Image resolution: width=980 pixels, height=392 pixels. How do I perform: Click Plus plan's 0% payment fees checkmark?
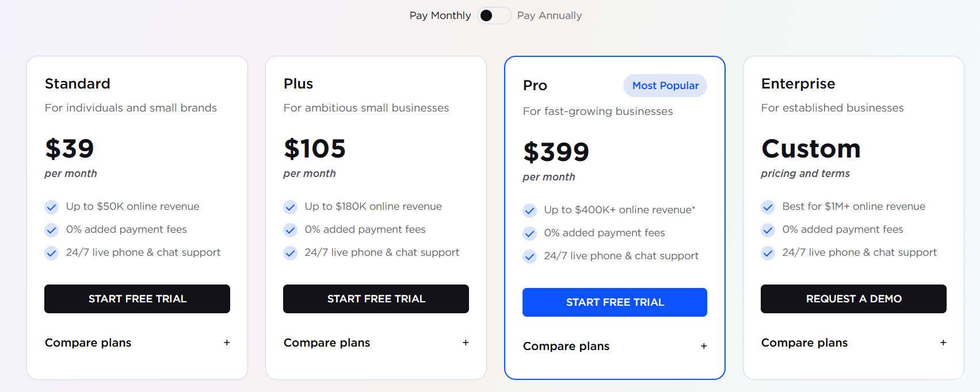(x=291, y=230)
